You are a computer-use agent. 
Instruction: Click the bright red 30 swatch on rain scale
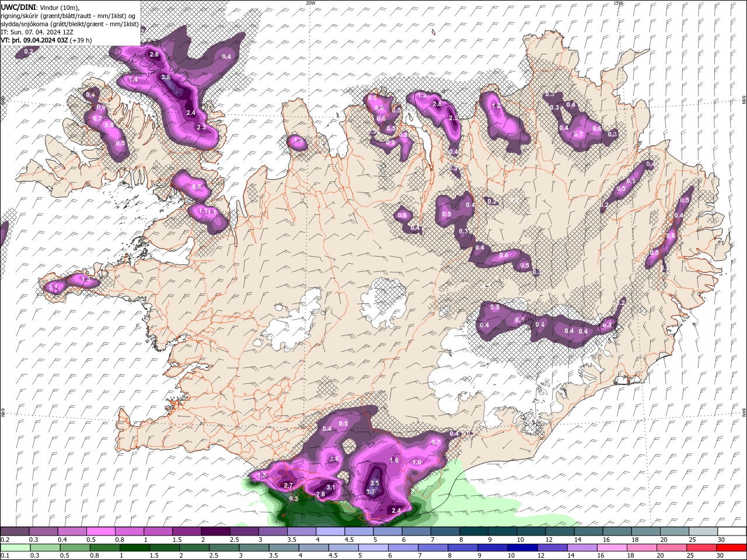coord(731,548)
